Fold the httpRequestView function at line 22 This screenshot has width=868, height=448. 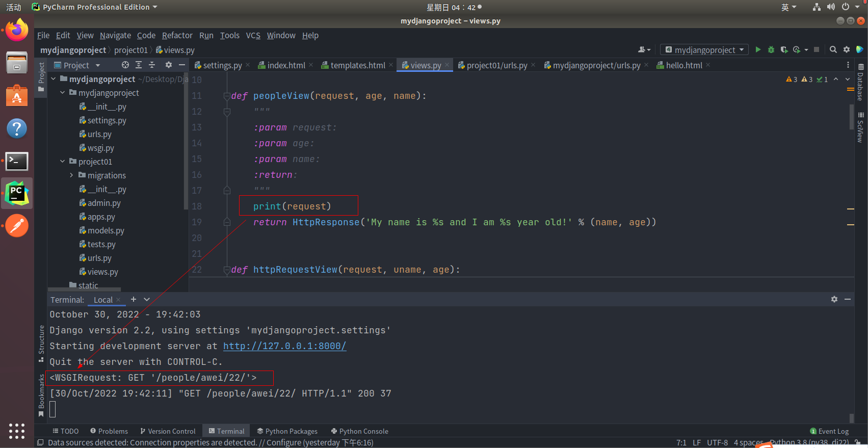(x=227, y=270)
